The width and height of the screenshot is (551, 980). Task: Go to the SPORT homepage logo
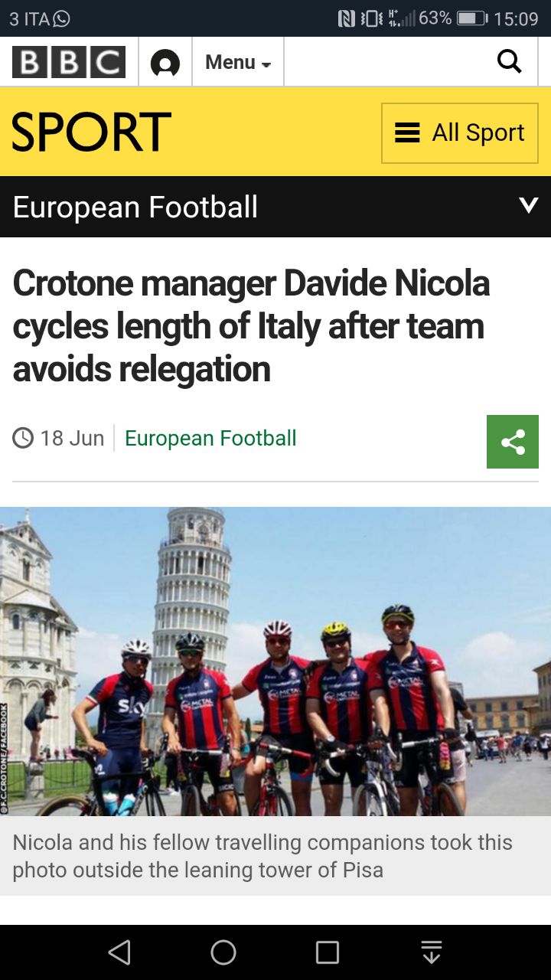click(x=91, y=132)
